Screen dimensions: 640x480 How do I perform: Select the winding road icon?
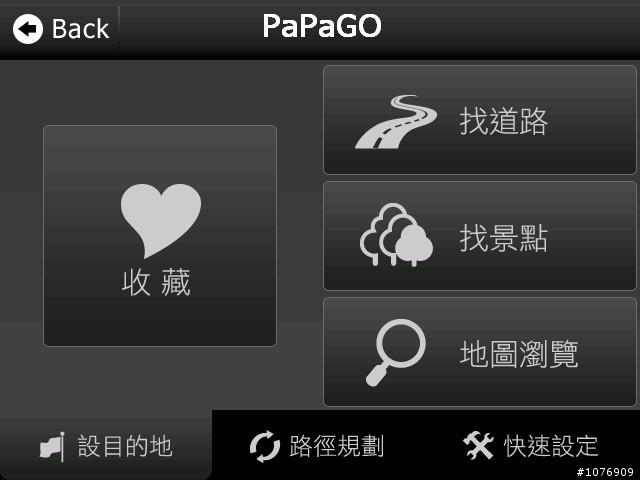(x=396, y=122)
